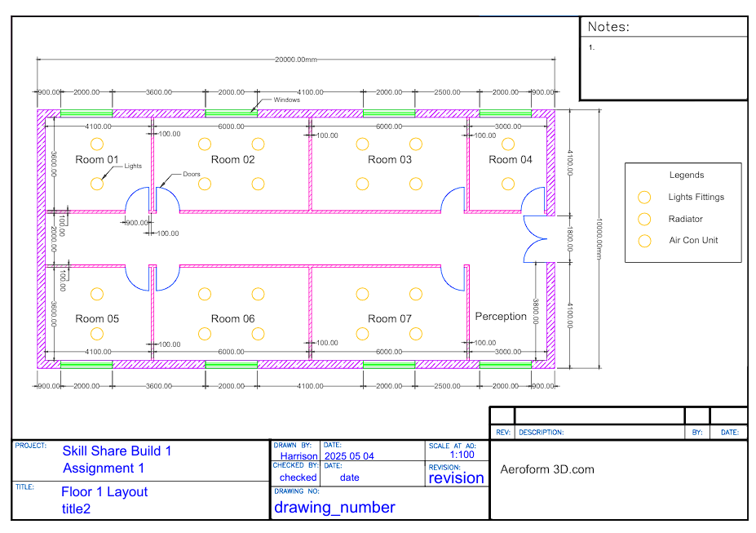Select the 'Room 04' label
The width and height of the screenshot is (756, 533).
(510, 160)
